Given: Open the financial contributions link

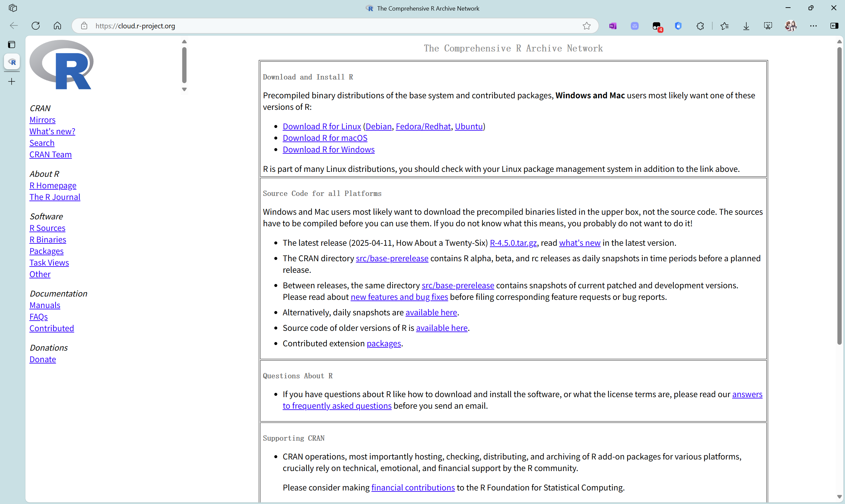Looking at the screenshot, I should [x=413, y=488].
